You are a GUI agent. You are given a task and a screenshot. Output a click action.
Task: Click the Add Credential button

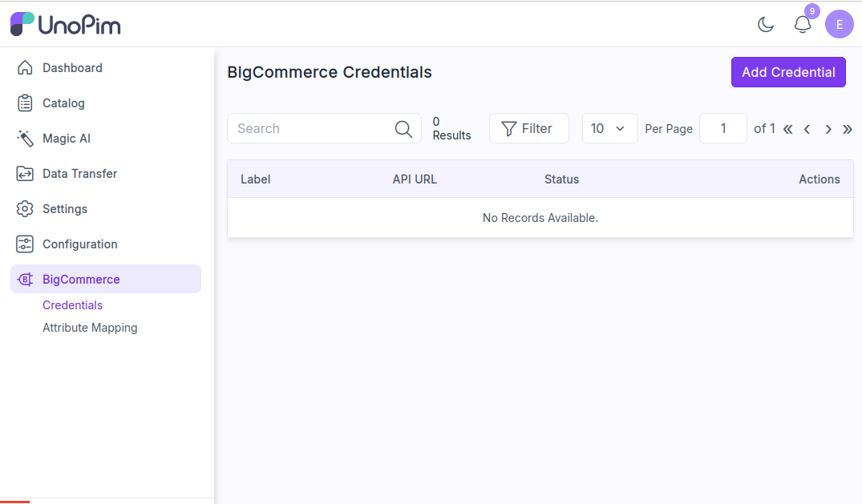point(788,72)
